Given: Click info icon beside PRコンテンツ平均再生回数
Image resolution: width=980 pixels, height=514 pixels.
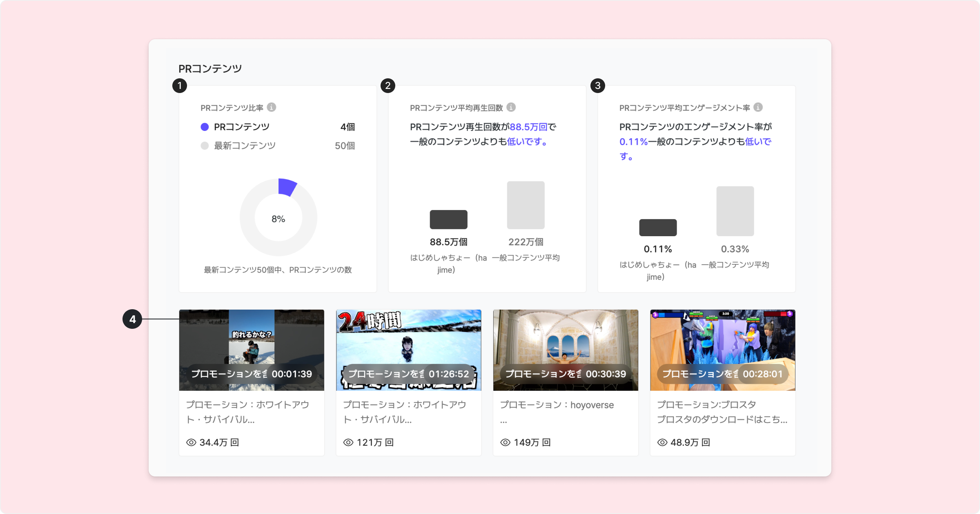Looking at the screenshot, I should (x=511, y=107).
